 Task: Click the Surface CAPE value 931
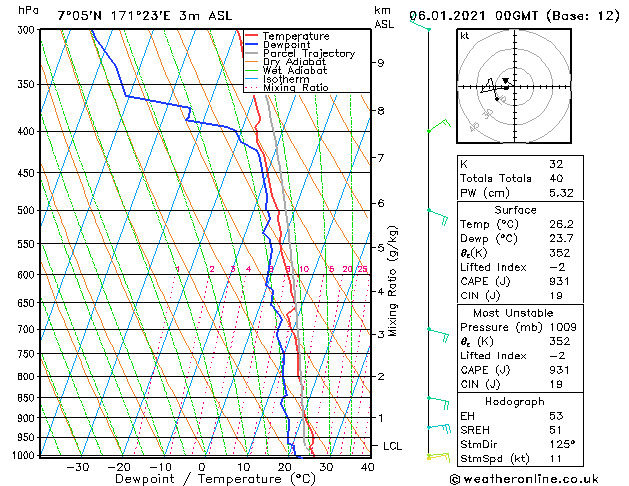(x=559, y=281)
